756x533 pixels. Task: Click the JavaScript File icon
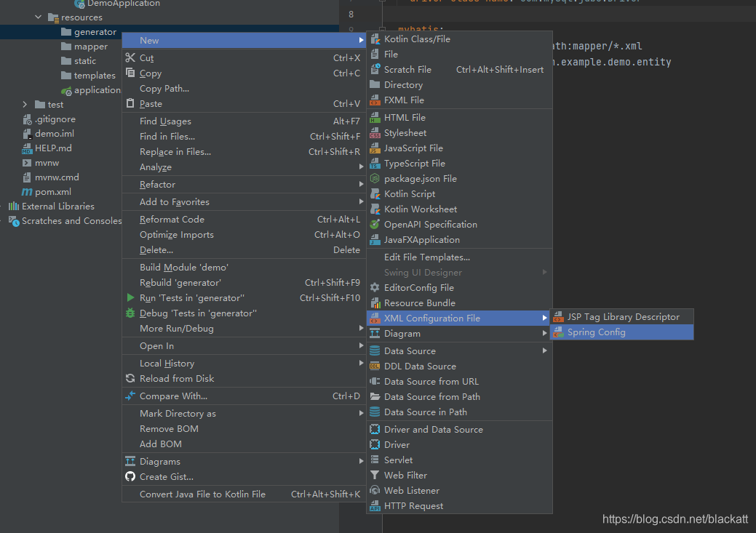[x=375, y=148]
